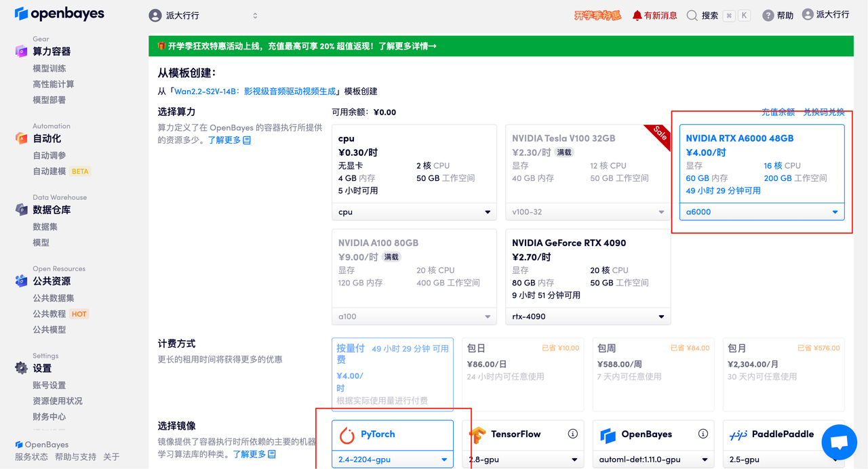This screenshot has width=868, height=469.
Task: Select the NVIDIA GeForce RTX 4090 card
Action: tap(588, 269)
